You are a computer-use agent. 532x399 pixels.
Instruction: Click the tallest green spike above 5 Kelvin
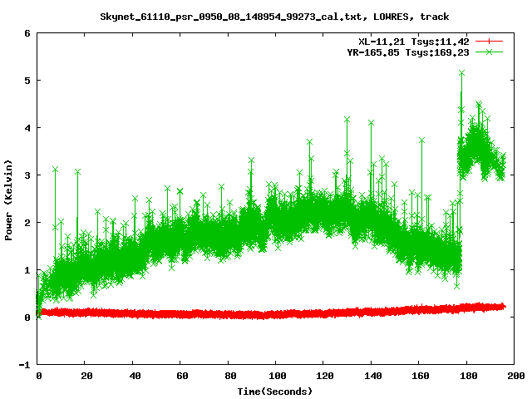(x=461, y=74)
